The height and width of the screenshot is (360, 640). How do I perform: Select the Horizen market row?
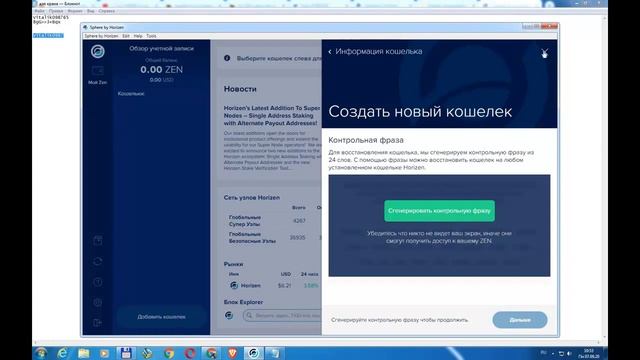pos(274,285)
